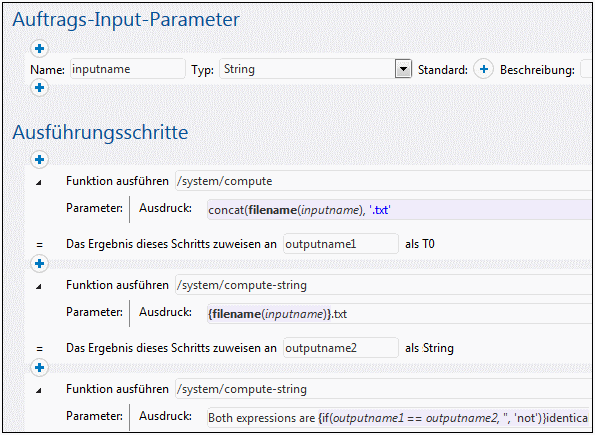Screen dimensions: 595x435
Task: Edit the {filename(inputname)}.txt expression field
Action: point(398,314)
